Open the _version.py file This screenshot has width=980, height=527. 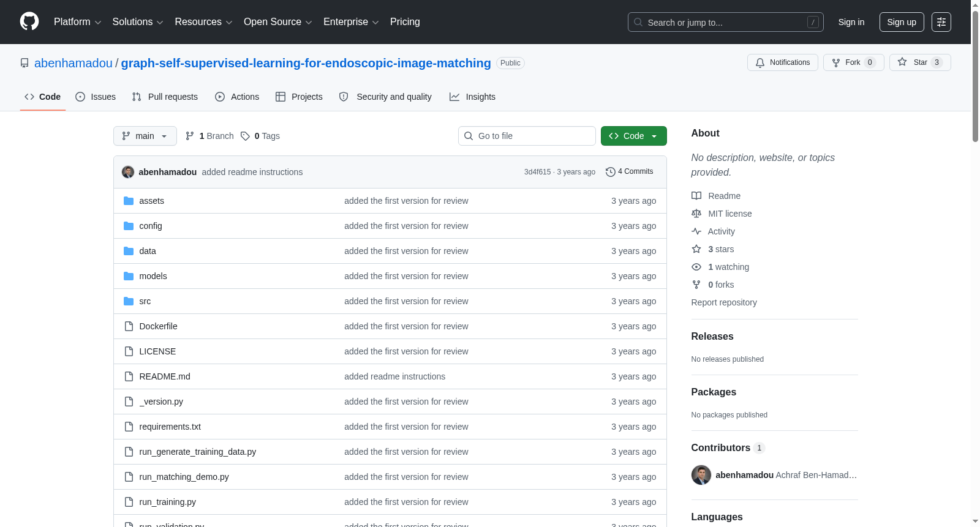(x=161, y=402)
